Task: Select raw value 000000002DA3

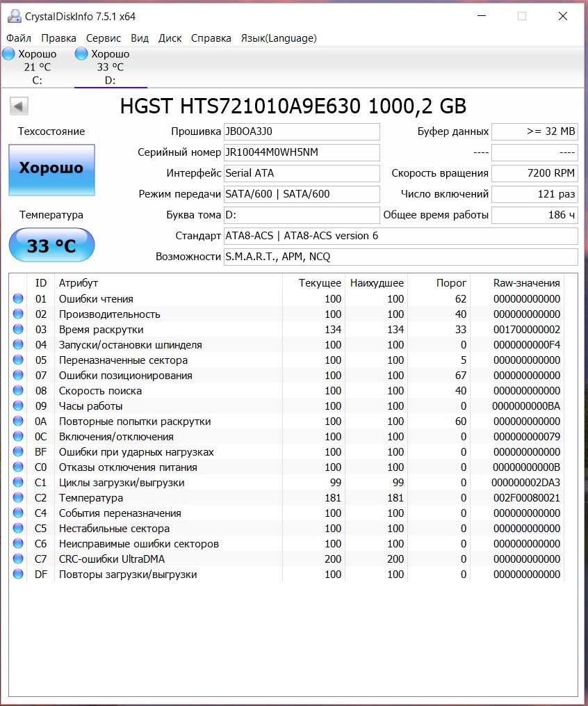Action: coord(526,483)
